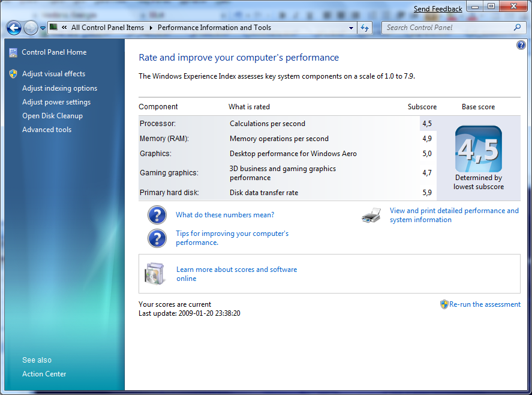This screenshot has height=395, width=532.
Task: Open the Send Feedback link
Action: pos(438,9)
